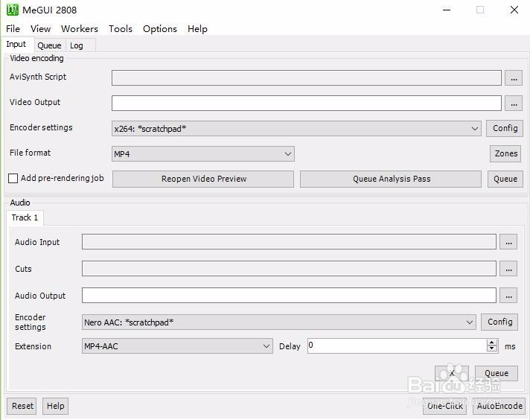Expand the Nero AAC encoder settings dropdown

[x=279, y=322]
